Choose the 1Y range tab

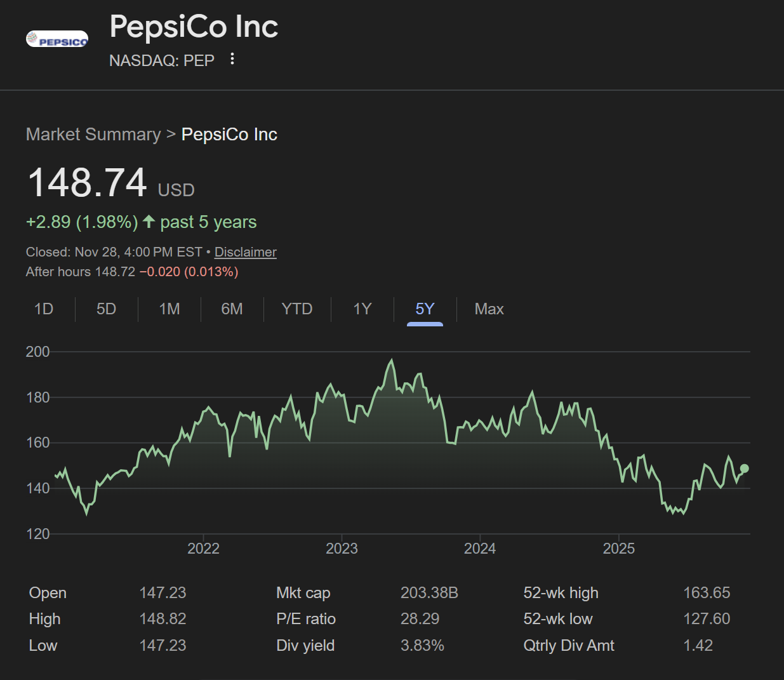[362, 309]
